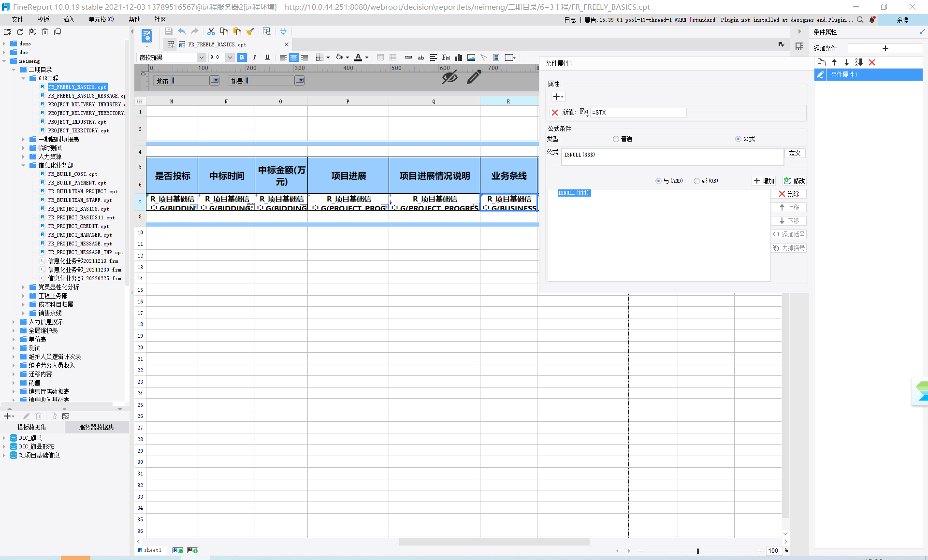This screenshot has width=928, height=560.
Task: Copy the selected cells
Action: tap(224, 31)
